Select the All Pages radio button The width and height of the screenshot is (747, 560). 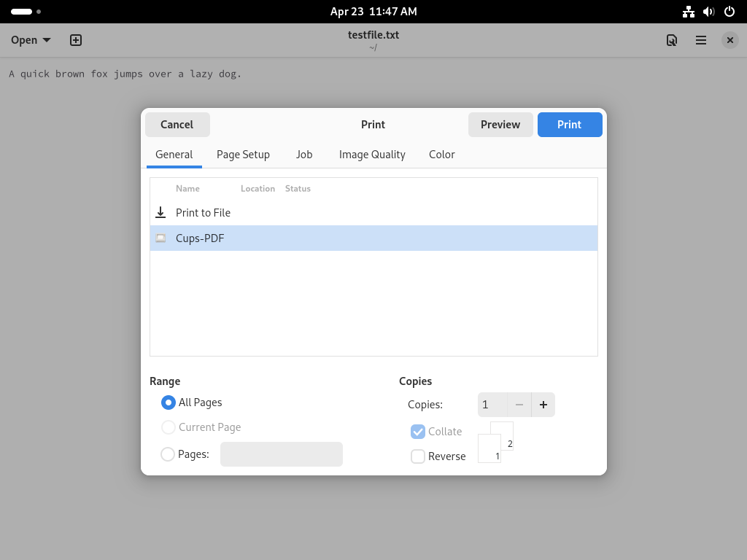click(x=169, y=402)
